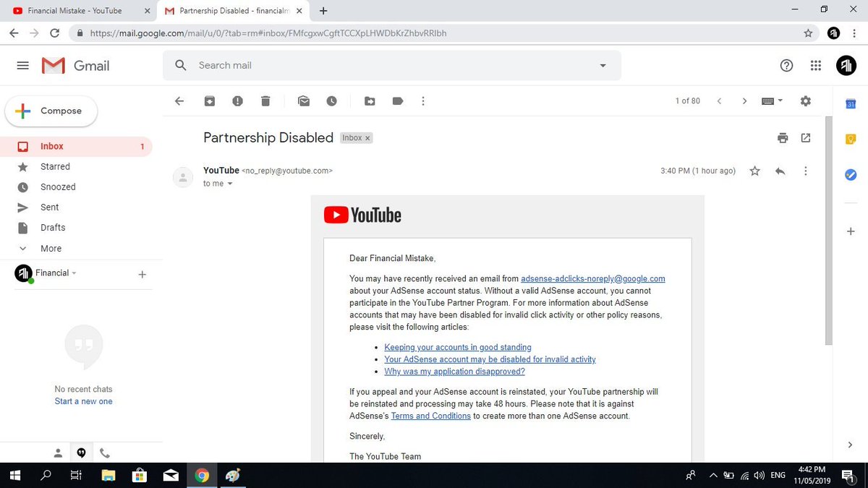The image size is (868, 488).
Task: Mark the email as unread
Action: (x=304, y=101)
